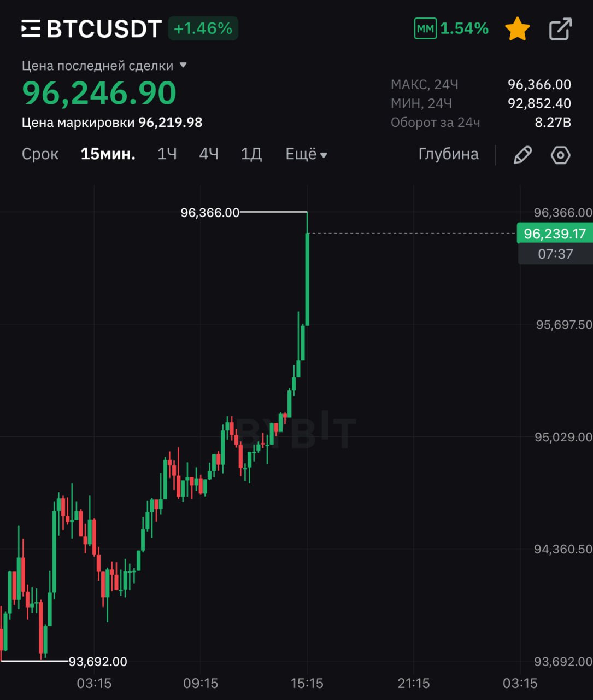Open the share/export icon
This screenshot has width=593, height=700.
[560, 29]
